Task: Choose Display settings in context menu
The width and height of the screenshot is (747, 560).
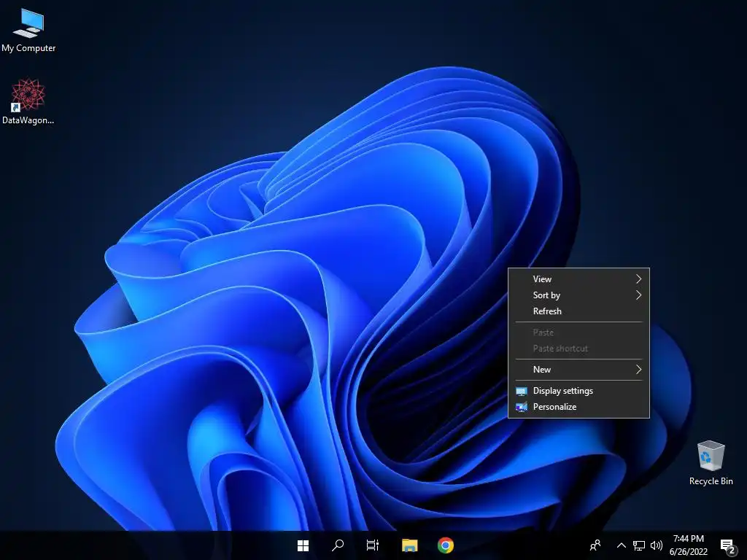Action: pos(578,391)
